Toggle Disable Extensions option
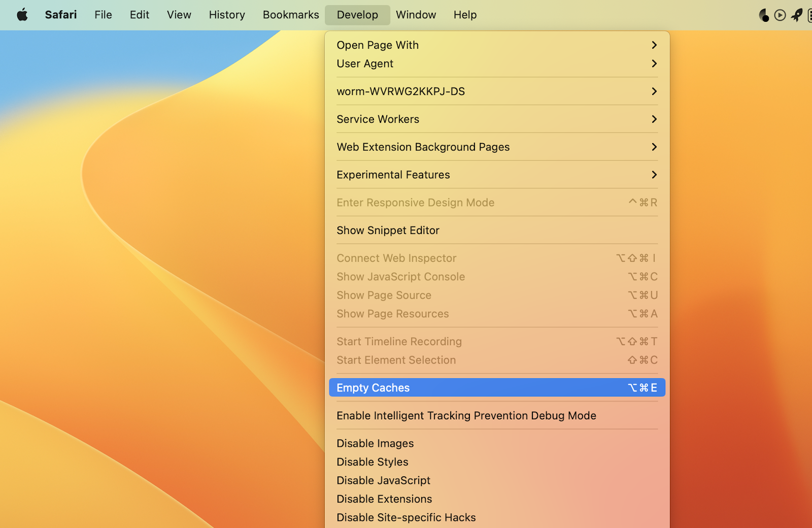This screenshot has height=528, width=812. pos(497,499)
